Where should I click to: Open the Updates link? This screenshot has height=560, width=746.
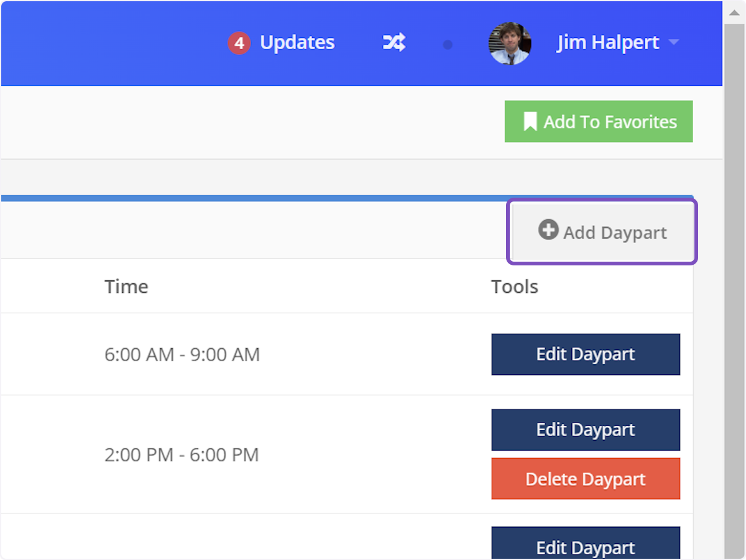tap(297, 42)
